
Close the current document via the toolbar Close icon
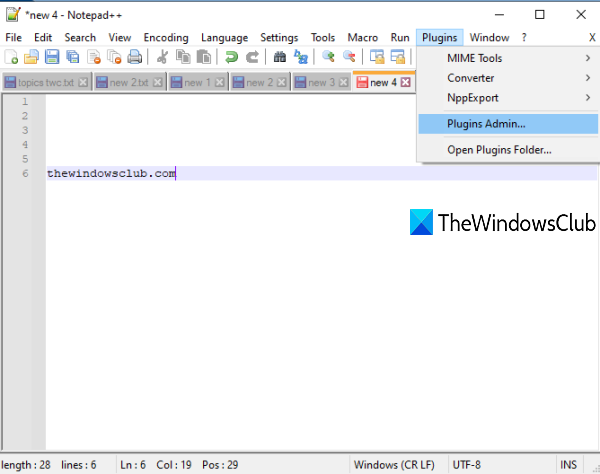click(94, 57)
